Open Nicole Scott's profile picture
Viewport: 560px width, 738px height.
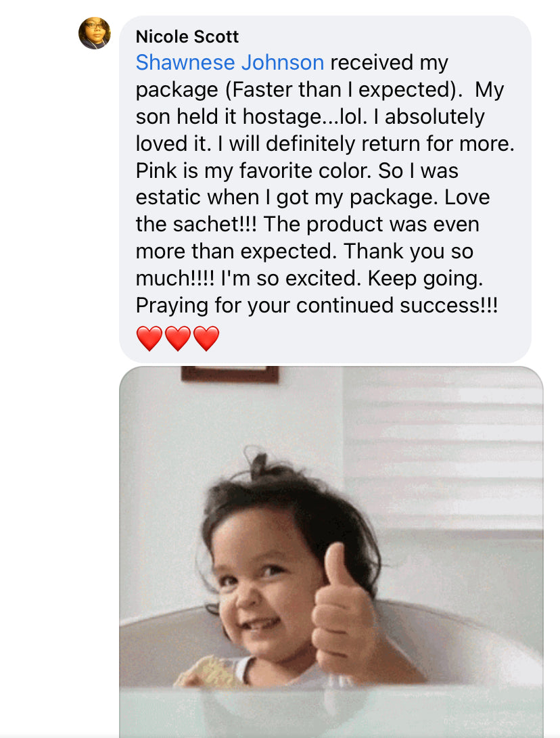point(95,33)
